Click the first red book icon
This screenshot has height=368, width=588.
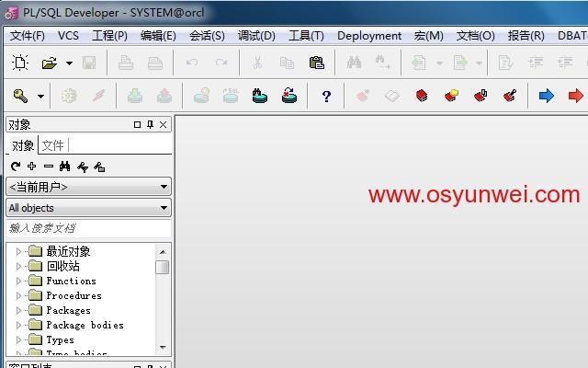422,96
